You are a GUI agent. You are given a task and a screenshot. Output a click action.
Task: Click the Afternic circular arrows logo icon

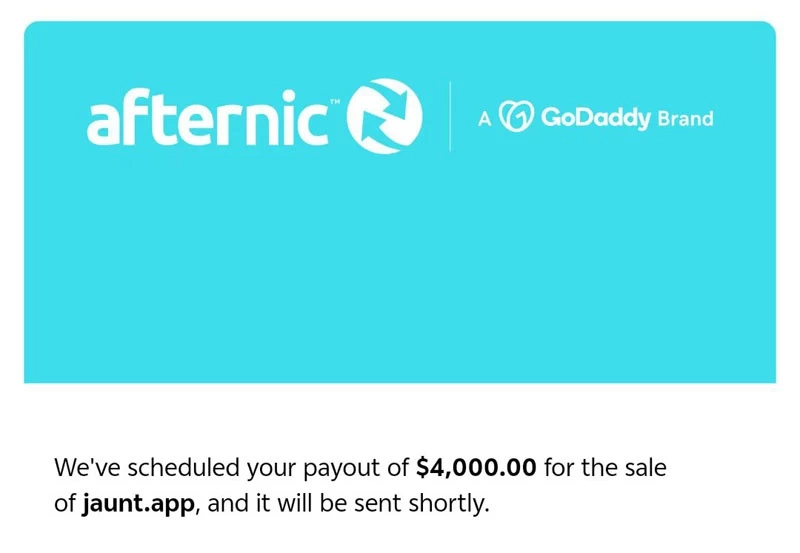tap(385, 116)
